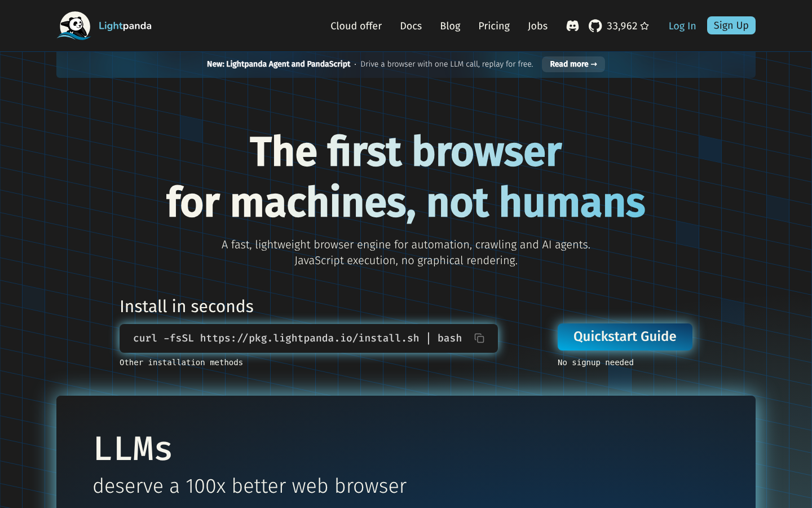
Task: Click the 'for machines, not humans' headline line
Action: [406, 202]
